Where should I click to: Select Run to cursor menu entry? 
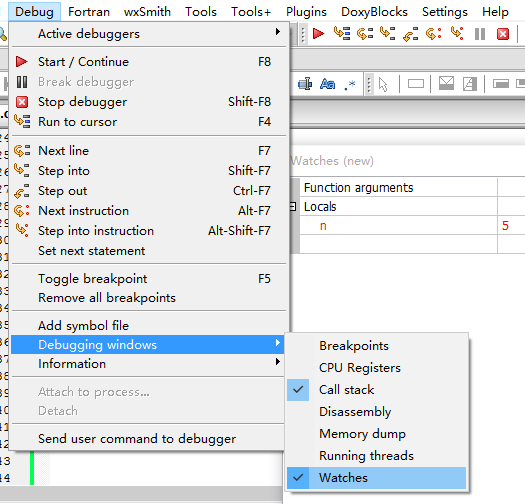[149, 122]
